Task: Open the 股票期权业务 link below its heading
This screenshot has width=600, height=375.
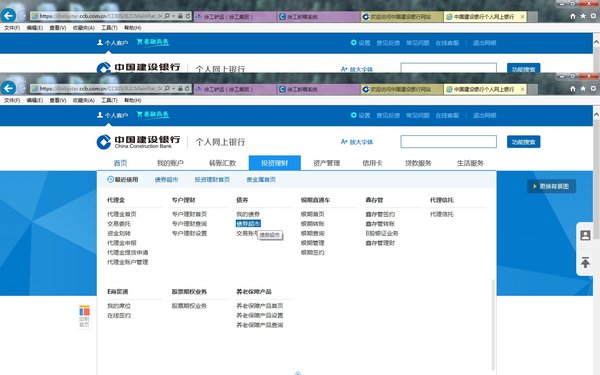Action: (x=189, y=306)
